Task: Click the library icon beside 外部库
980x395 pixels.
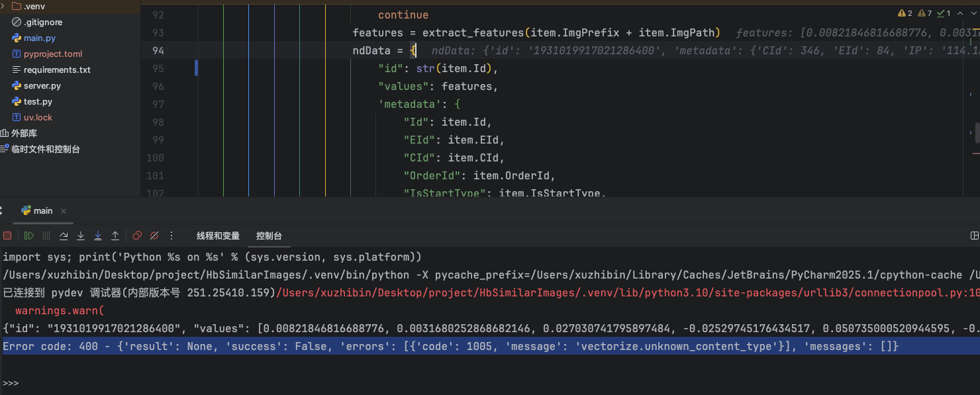Action: 5,133
